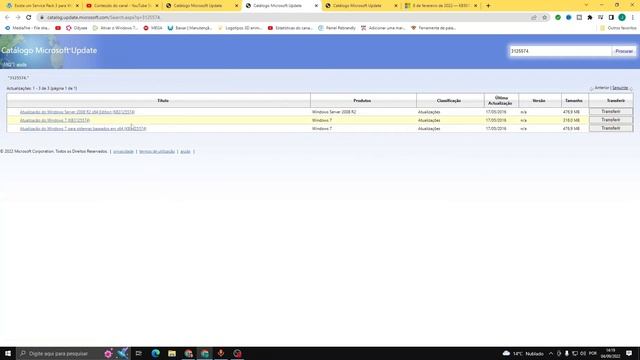
Task: Open the 'Atualização do Windows 7 (KB3125574)' link
Action: [x=55, y=120]
